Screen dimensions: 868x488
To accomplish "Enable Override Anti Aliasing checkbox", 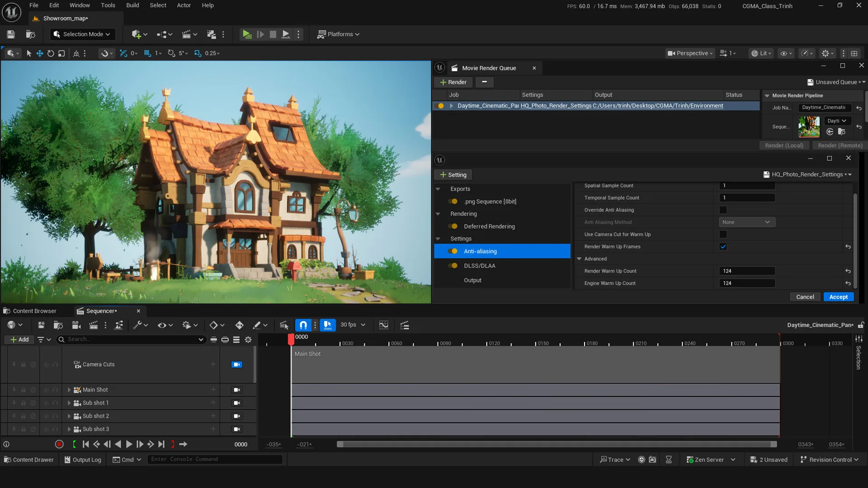I will 723,210.
